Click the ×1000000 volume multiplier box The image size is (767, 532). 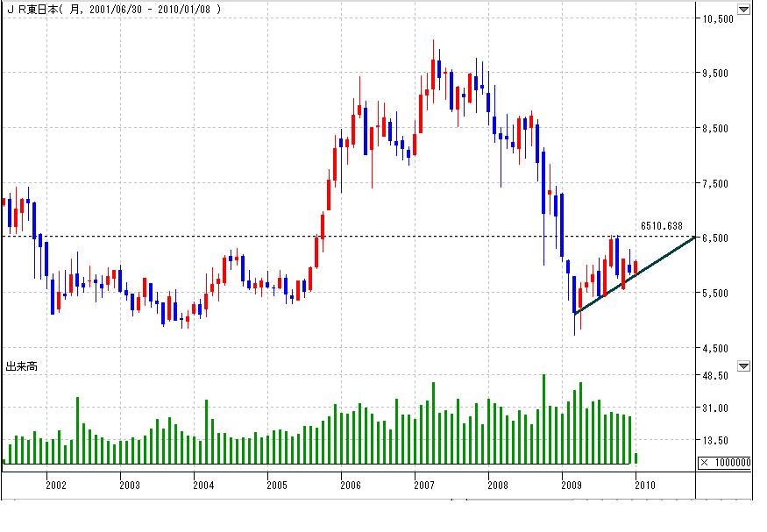[725, 463]
